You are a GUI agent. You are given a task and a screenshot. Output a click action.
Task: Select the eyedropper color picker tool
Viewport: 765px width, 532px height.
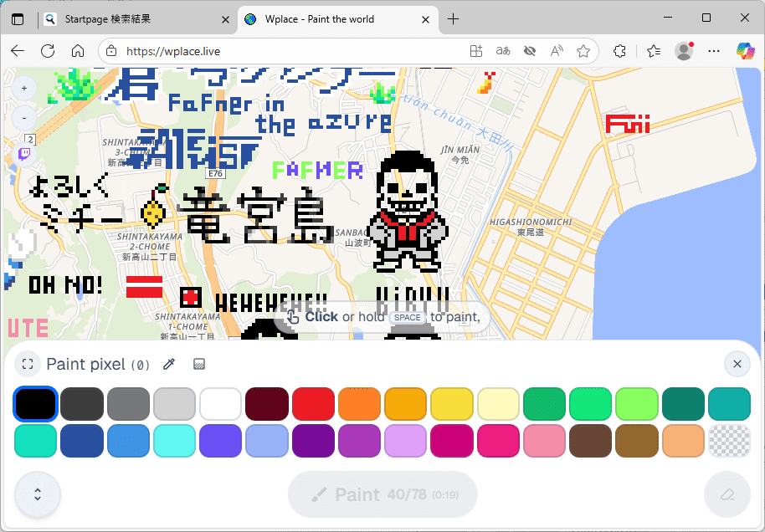169,364
